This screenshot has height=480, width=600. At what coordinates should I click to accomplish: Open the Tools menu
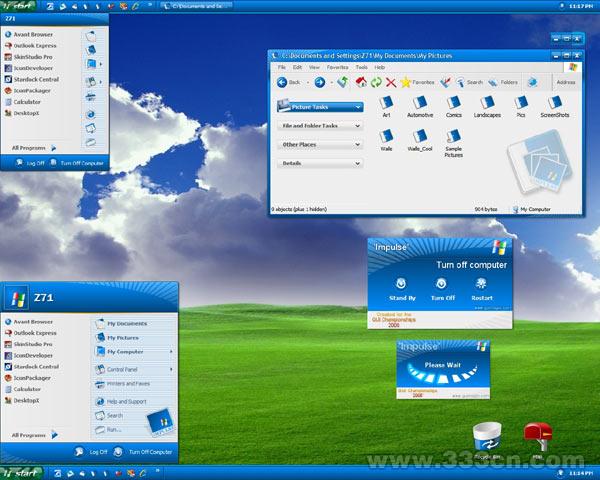coord(362,67)
